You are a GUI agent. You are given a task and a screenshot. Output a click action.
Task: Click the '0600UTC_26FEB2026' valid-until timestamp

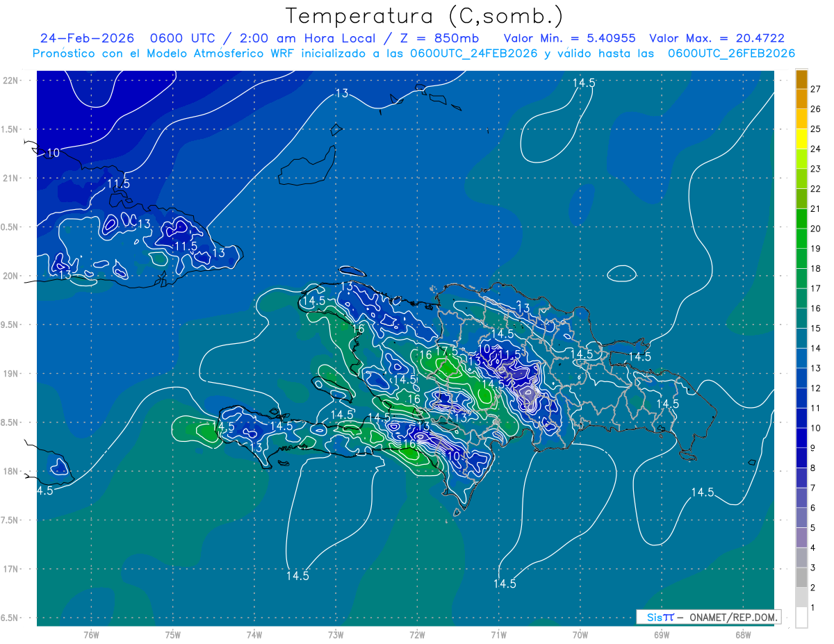pyautogui.click(x=731, y=53)
